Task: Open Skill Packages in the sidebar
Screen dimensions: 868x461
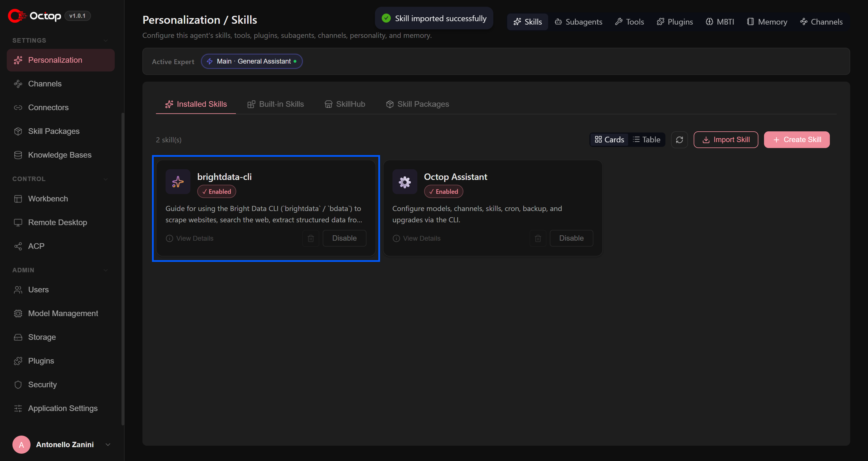Action: click(61, 131)
